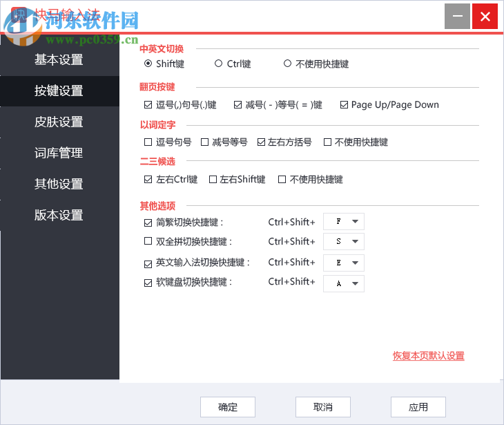Select the Shift键 radio option
This screenshot has width=504, height=425.
point(148,64)
